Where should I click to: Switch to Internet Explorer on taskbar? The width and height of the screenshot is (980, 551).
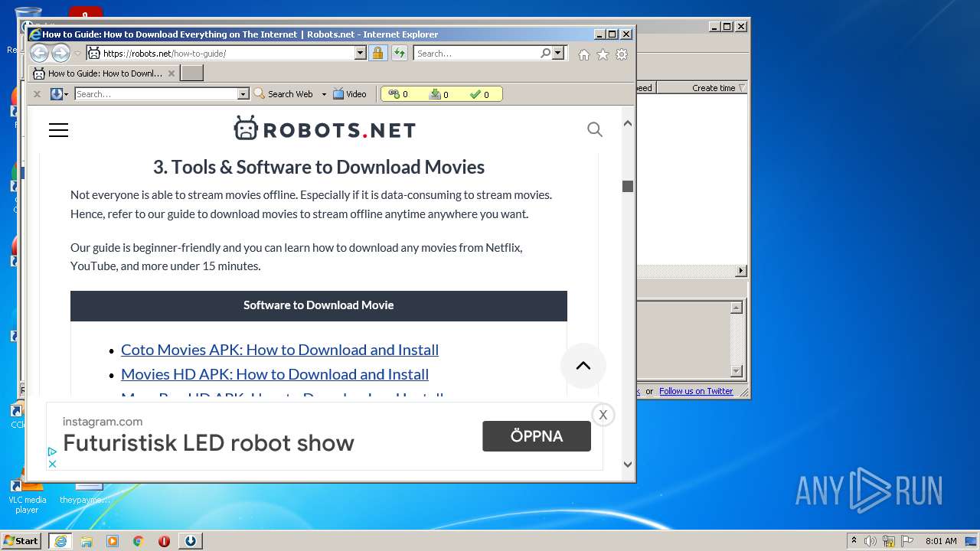click(60, 541)
